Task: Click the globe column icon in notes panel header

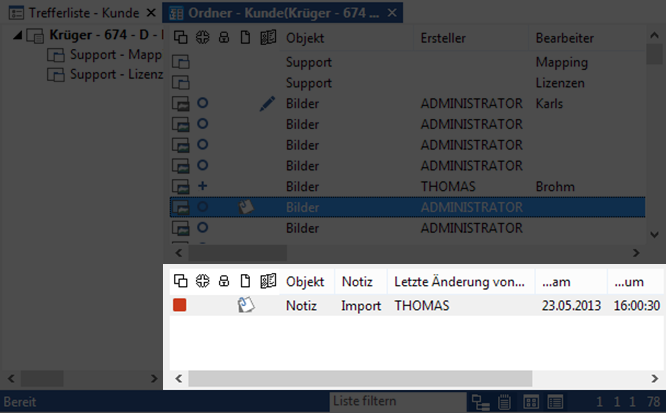Action: [202, 281]
